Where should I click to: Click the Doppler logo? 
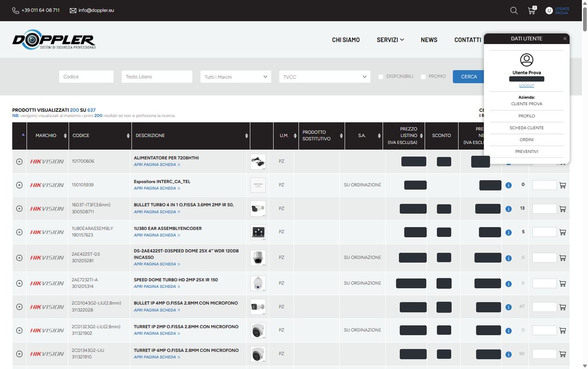coord(54,39)
